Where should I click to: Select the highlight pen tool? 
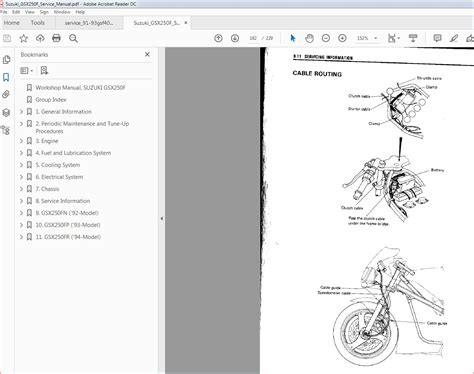coord(454,38)
